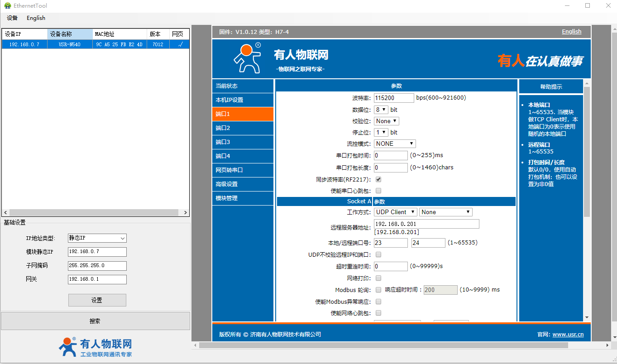Image resolution: width=617 pixels, height=364 pixels.
Task: Click the baud rate input field
Action: [x=393, y=98]
